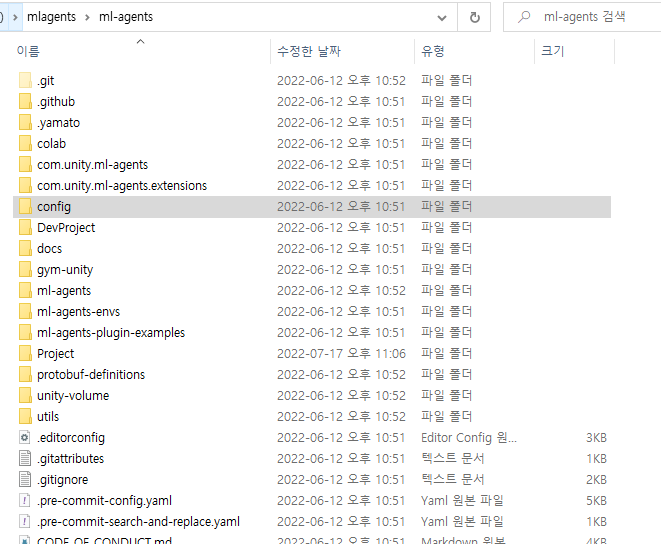Select the utils folder name
Image resolution: width=661 pixels, height=544 pixels.
point(48,417)
